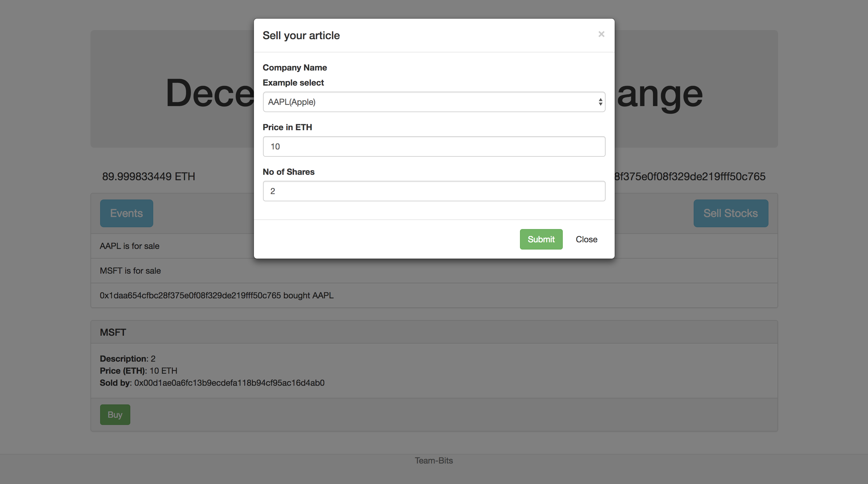Click the account address next to balance
This screenshot has width=868, height=484.
coord(689,176)
